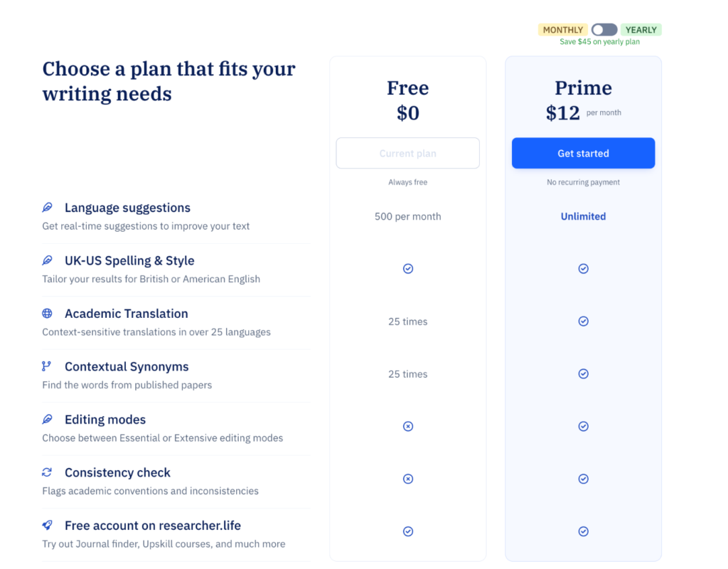Image resolution: width=728 pixels, height=569 pixels.
Task: Click the Prime plan header
Action: click(x=583, y=87)
